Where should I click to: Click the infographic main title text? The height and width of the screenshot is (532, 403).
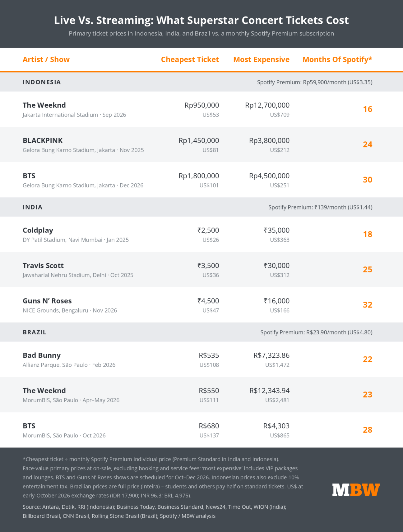point(201,20)
